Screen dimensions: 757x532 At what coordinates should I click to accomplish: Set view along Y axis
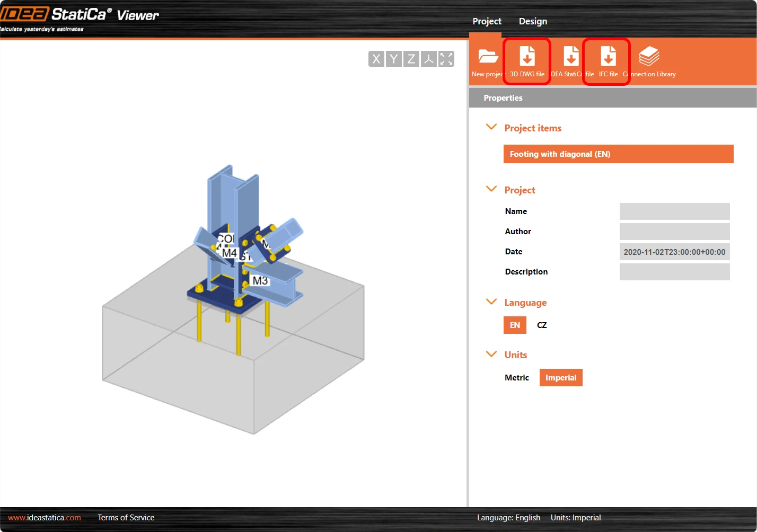(394, 59)
